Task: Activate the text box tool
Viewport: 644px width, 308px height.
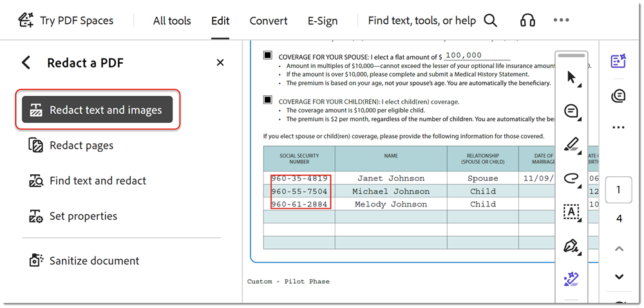Action: point(571,212)
